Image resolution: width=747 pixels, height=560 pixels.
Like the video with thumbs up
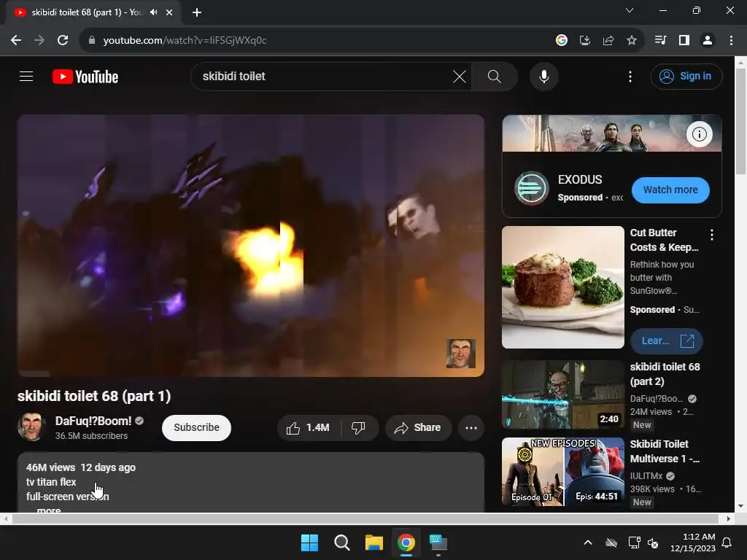309,427
